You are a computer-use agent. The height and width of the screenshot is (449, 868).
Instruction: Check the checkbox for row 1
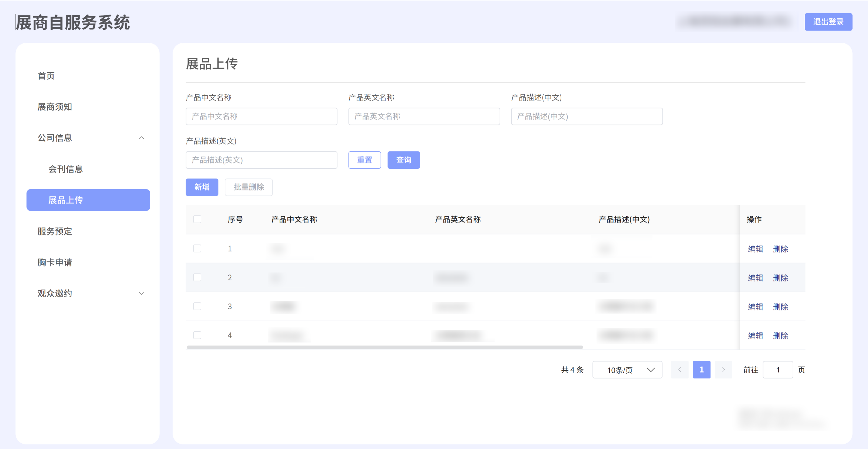(x=197, y=249)
